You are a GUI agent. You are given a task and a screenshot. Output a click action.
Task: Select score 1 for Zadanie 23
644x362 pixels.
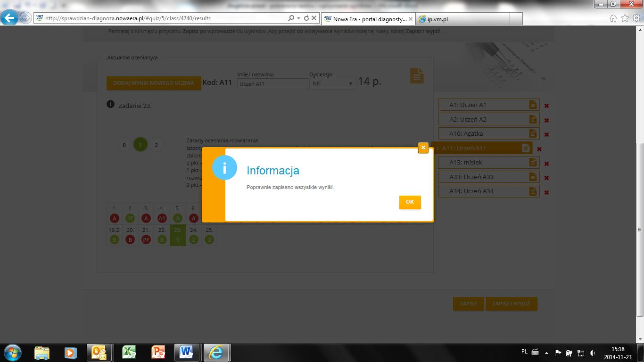coord(140,145)
